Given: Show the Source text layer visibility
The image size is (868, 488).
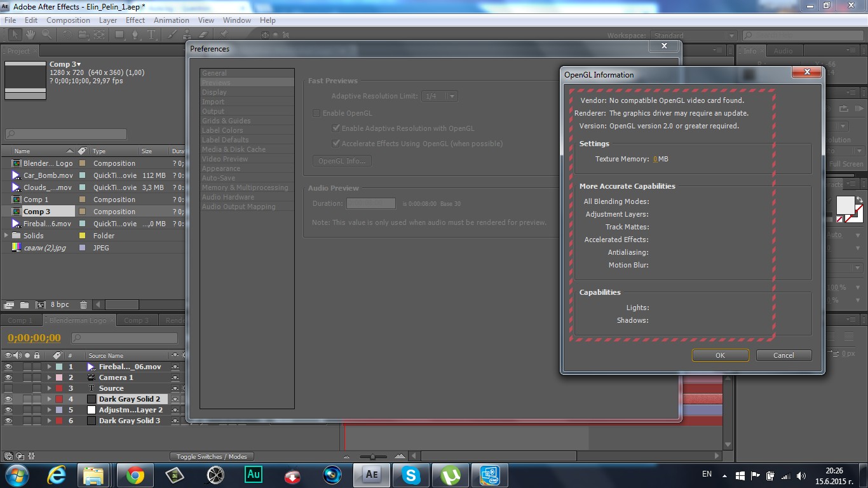Looking at the screenshot, I should coord(8,388).
